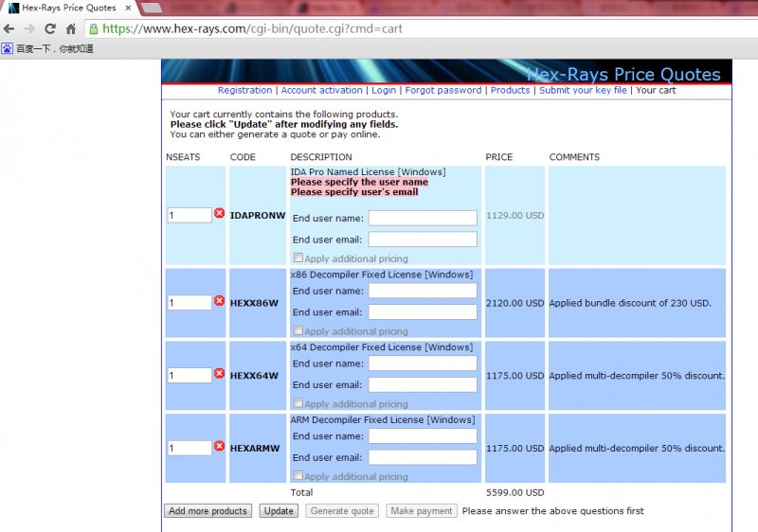Remove the HEXX86W item via red X

pos(219,301)
